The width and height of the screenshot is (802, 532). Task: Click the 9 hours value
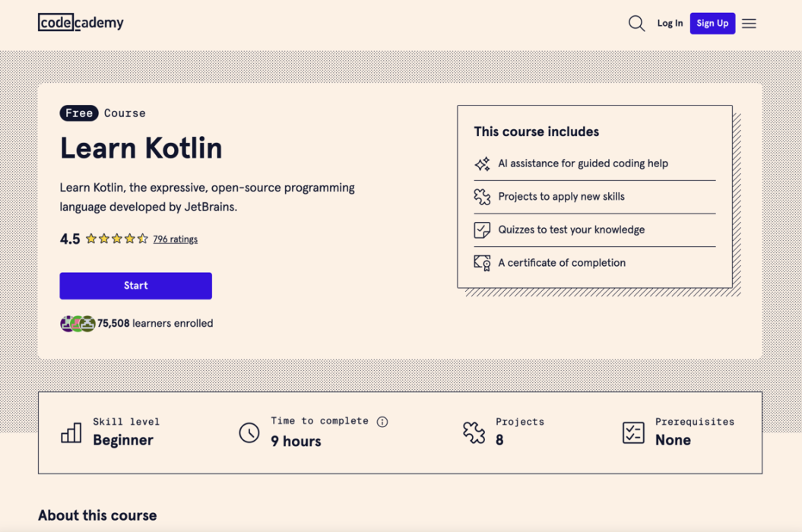click(296, 441)
